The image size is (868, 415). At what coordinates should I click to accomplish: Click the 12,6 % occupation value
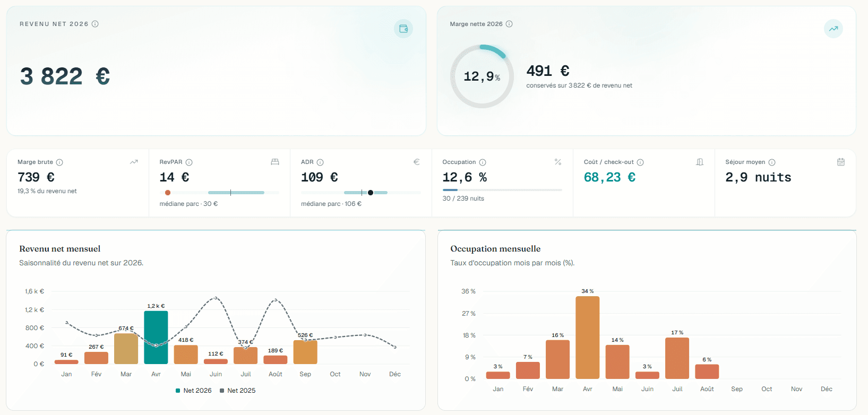465,177
